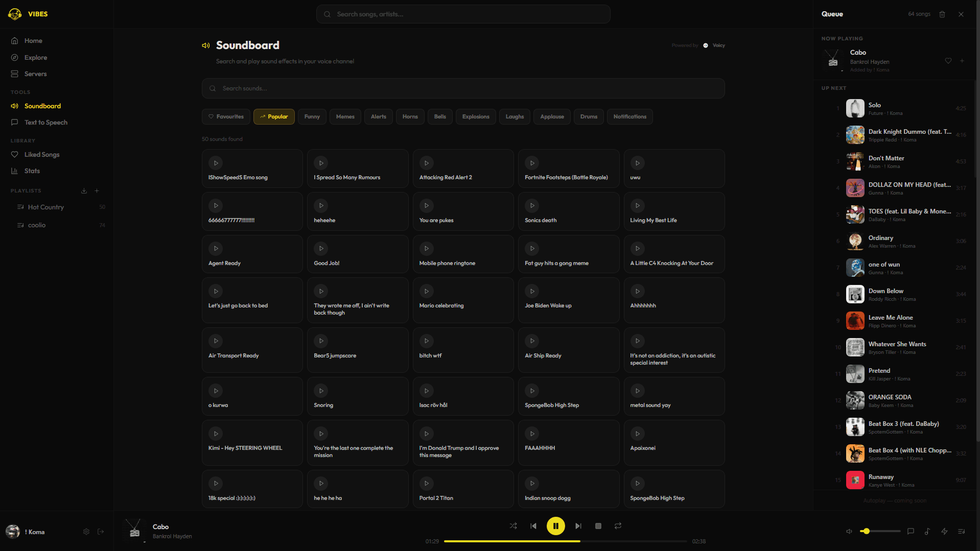Open the Soundboard tool in sidebar
This screenshot has width=980, height=551.
coord(42,106)
